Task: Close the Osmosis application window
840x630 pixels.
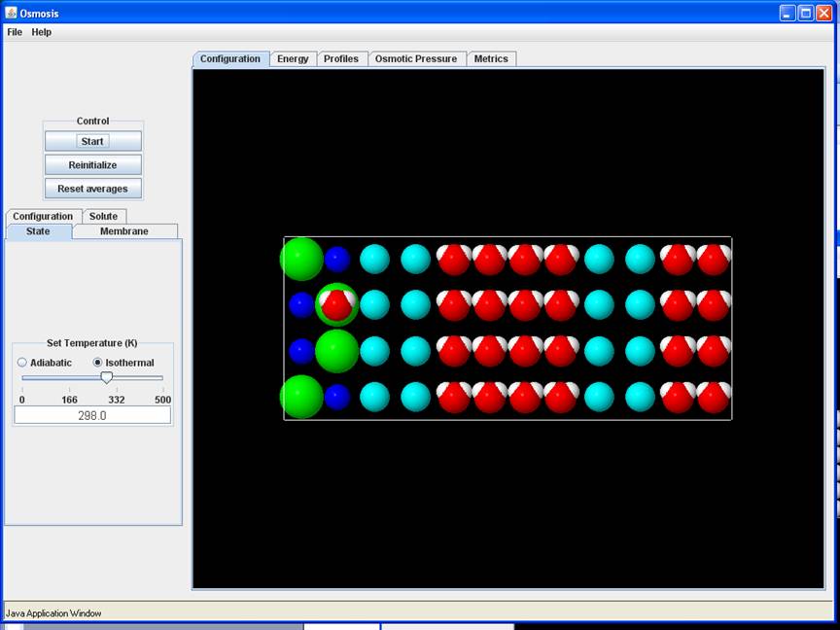Action: pyautogui.click(x=824, y=13)
